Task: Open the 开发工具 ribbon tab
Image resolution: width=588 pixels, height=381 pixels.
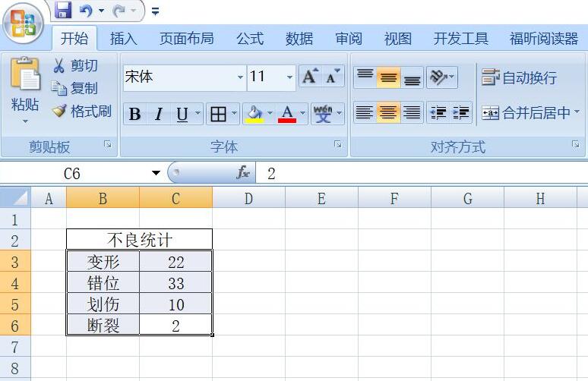Action: coord(461,38)
